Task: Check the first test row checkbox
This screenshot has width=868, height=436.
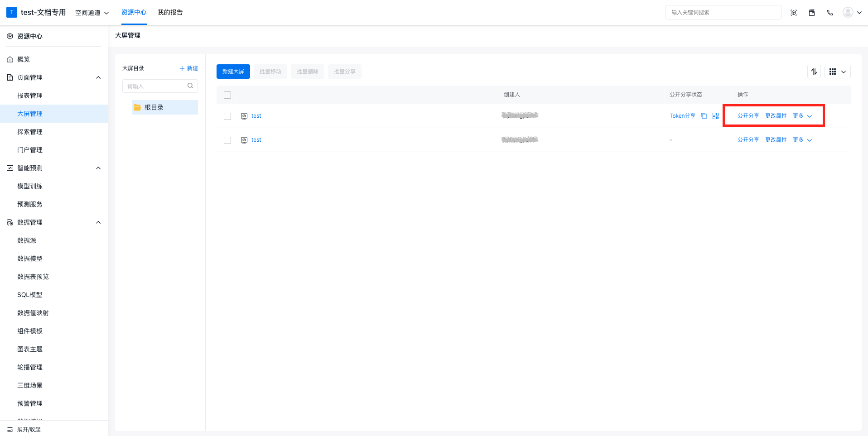Action: pos(227,116)
